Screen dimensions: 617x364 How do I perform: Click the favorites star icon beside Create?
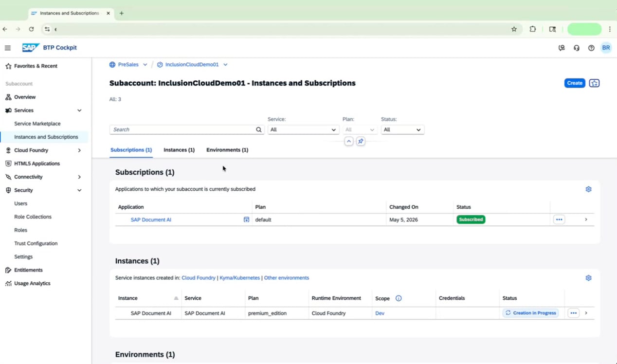pyautogui.click(x=594, y=83)
